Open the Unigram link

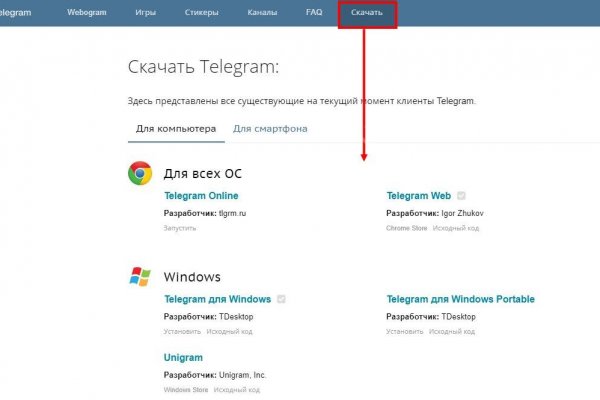pos(183,357)
